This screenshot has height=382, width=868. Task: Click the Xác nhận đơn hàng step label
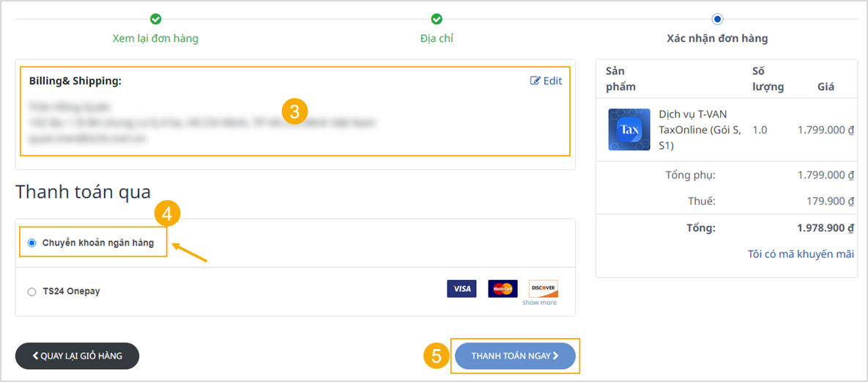coord(717,39)
